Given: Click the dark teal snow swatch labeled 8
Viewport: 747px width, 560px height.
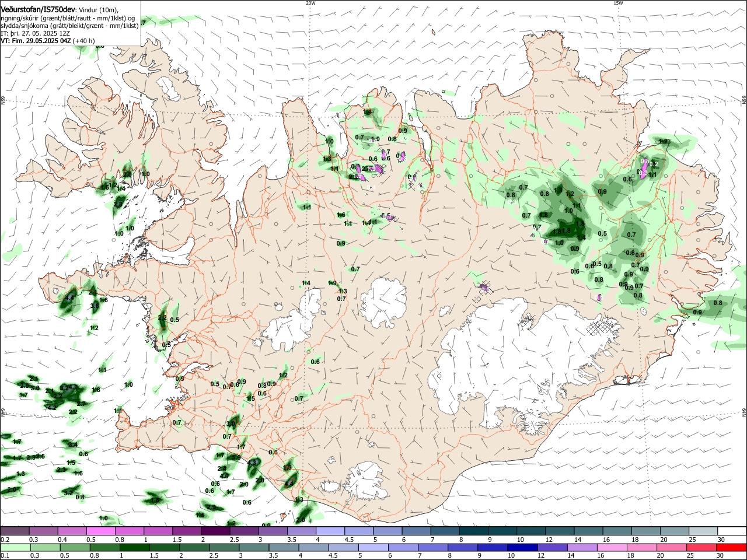Looking at the screenshot, I should (x=474, y=531).
